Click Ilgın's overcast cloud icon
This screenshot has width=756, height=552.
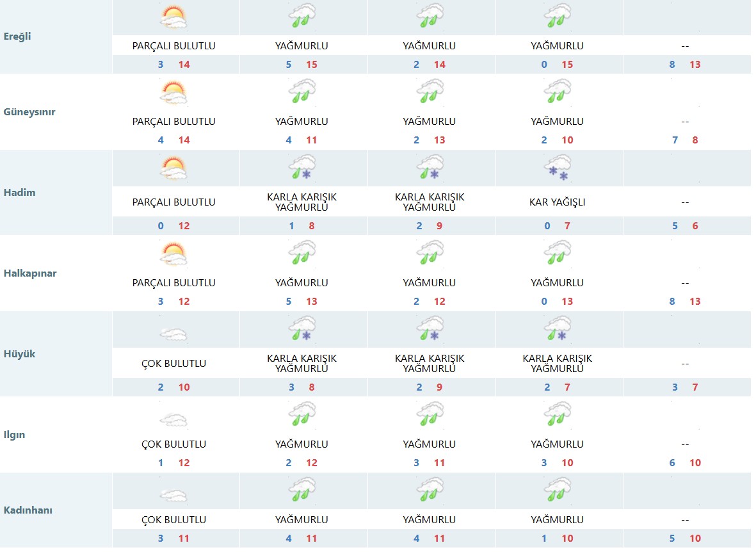coord(173,419)
